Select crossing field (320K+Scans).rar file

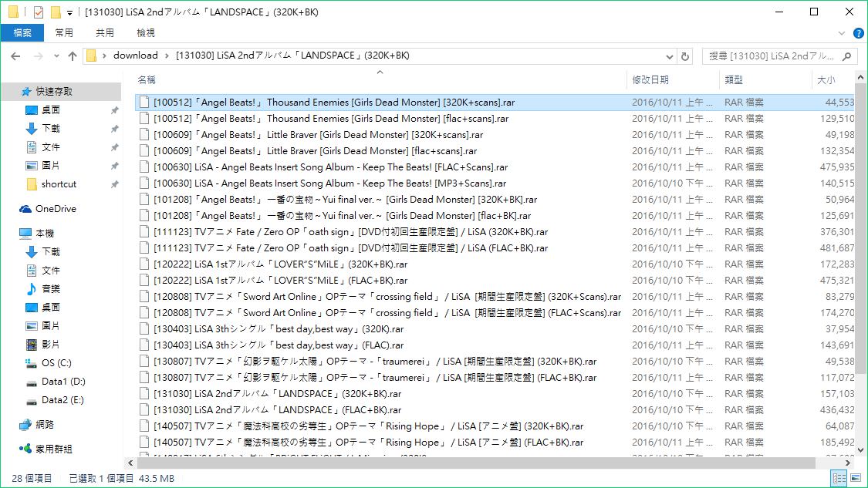tap(387, 297)
